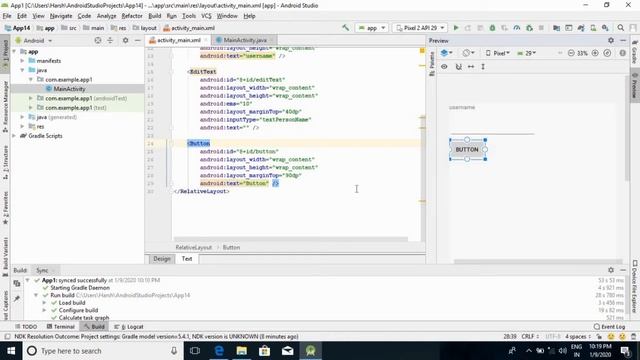Open Pixel device dropdown in Preview
This screenshot has width=640, height=360.
tap(498, 53)
